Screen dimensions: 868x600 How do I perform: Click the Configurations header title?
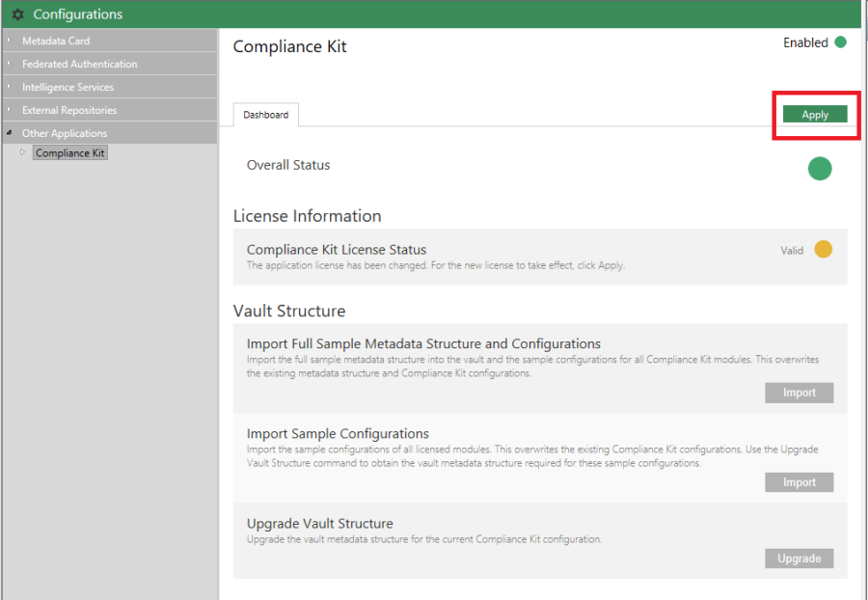point(77,14)
